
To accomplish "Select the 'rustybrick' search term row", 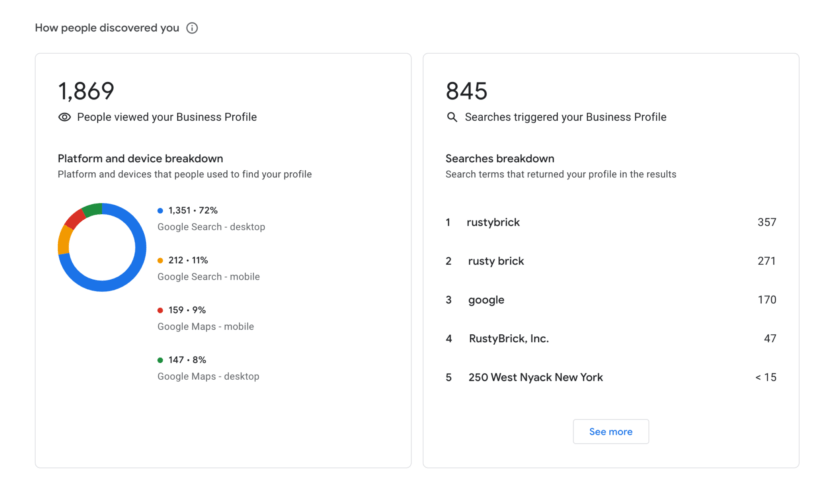I will tap(611, 222).
